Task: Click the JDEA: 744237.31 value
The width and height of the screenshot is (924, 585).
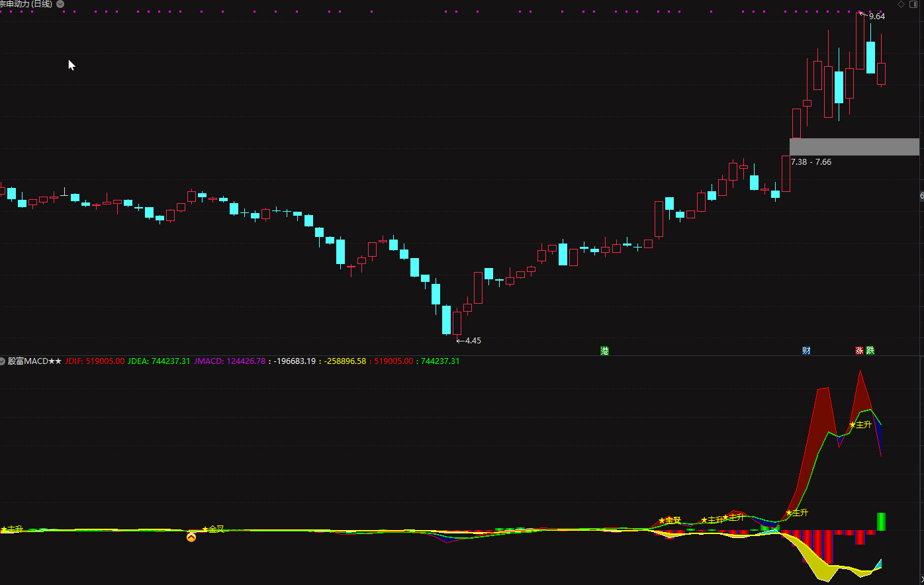Action: click(x=159, y=361)
